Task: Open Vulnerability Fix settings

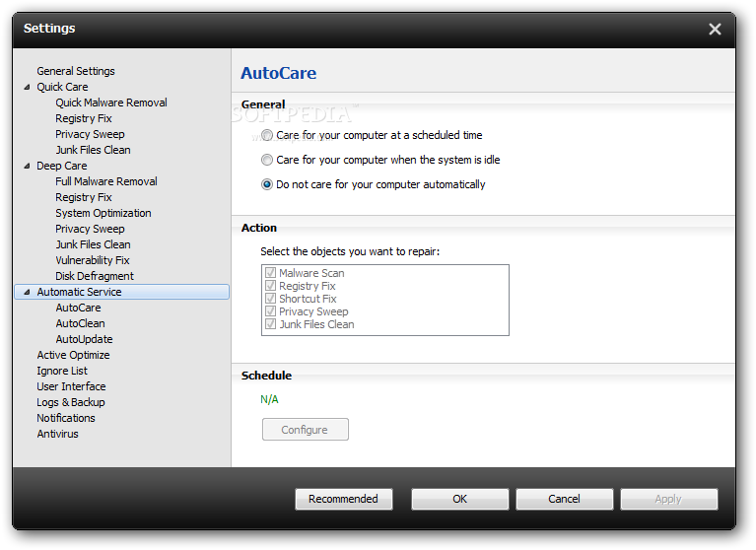Action: pyautogui.click(x=92, y=260)
